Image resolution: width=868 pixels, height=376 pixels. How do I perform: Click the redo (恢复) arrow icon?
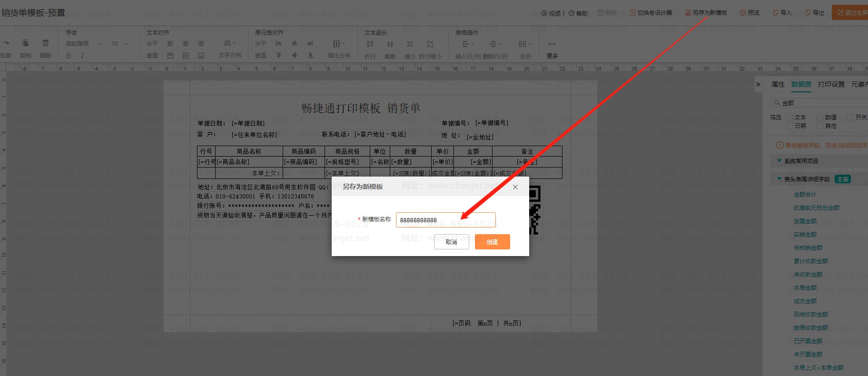5,43
